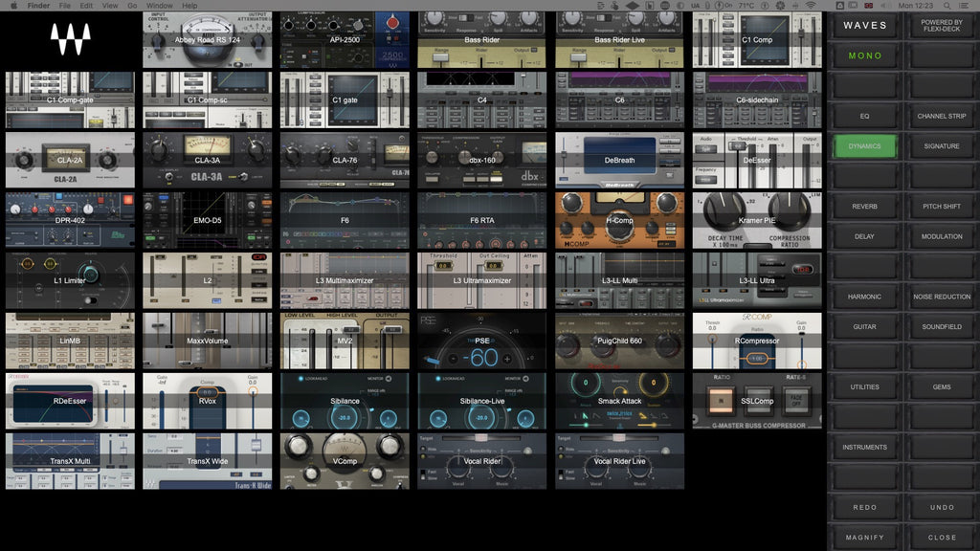Image resolution: width=980 pixels, height=551 pixels.
Task: Click the MAGNIFY button
Action: (864, 537)
